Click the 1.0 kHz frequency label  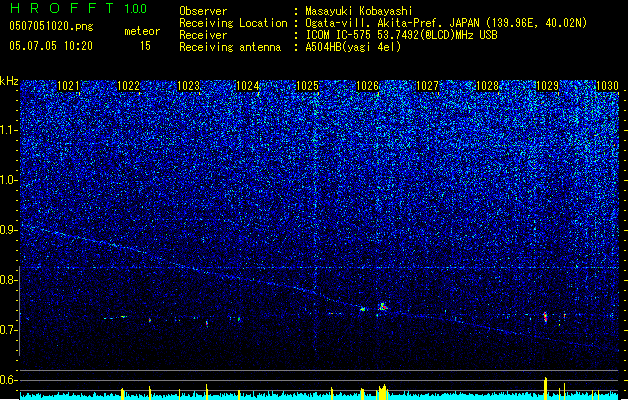(x=8, y=180)
